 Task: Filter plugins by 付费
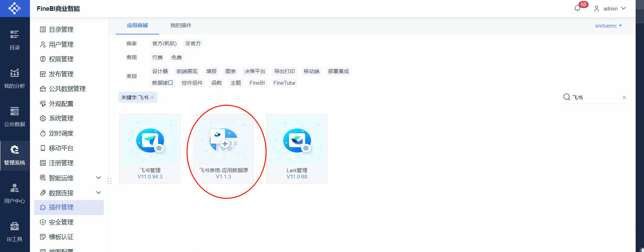click(157, 58)
